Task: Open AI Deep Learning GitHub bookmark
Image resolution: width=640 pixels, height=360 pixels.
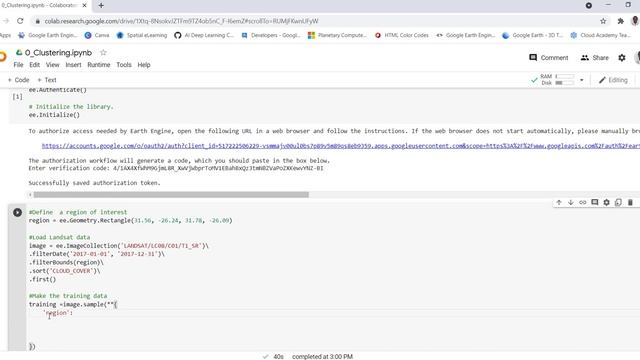Action: 204,36
